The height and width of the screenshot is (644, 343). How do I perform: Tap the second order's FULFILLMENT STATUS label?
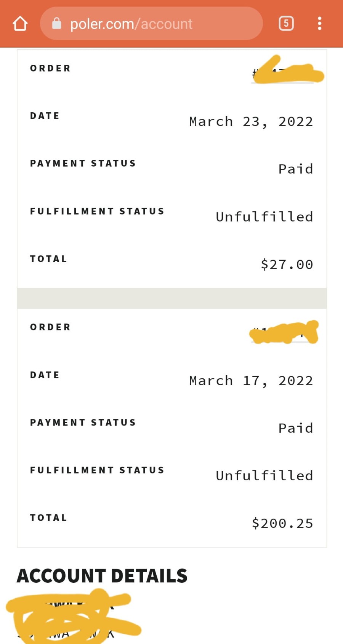97,470
